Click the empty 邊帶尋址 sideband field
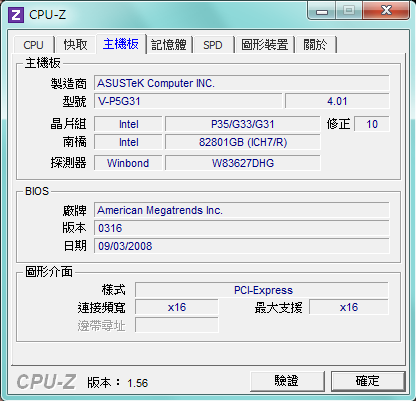This screenshot has width=416, height=401. (x=177, y=325)
